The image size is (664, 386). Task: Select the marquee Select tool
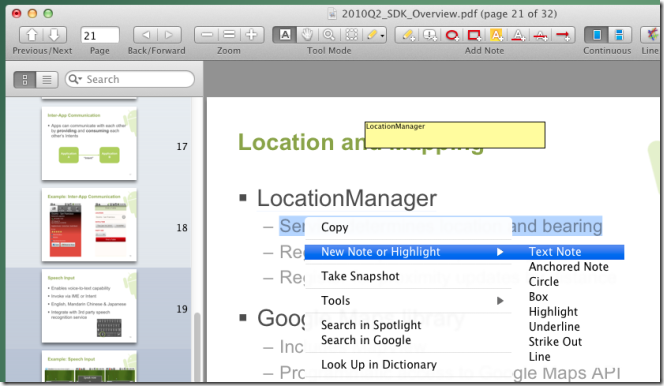click(351, 35)
